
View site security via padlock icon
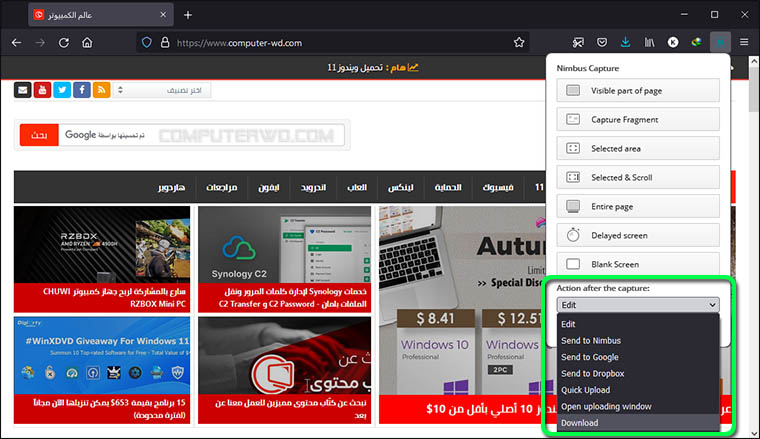[165, 43]
